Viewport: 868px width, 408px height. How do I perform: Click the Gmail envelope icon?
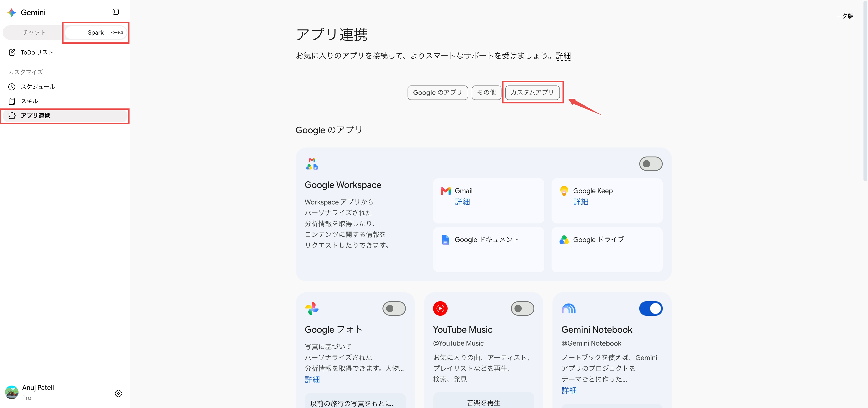tap(446, 191)
